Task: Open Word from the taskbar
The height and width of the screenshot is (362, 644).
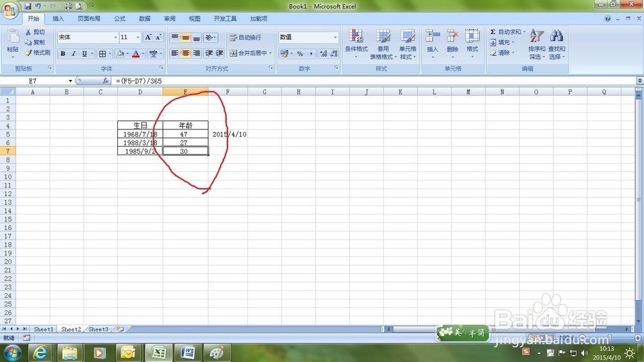Action: coord(187,352)
